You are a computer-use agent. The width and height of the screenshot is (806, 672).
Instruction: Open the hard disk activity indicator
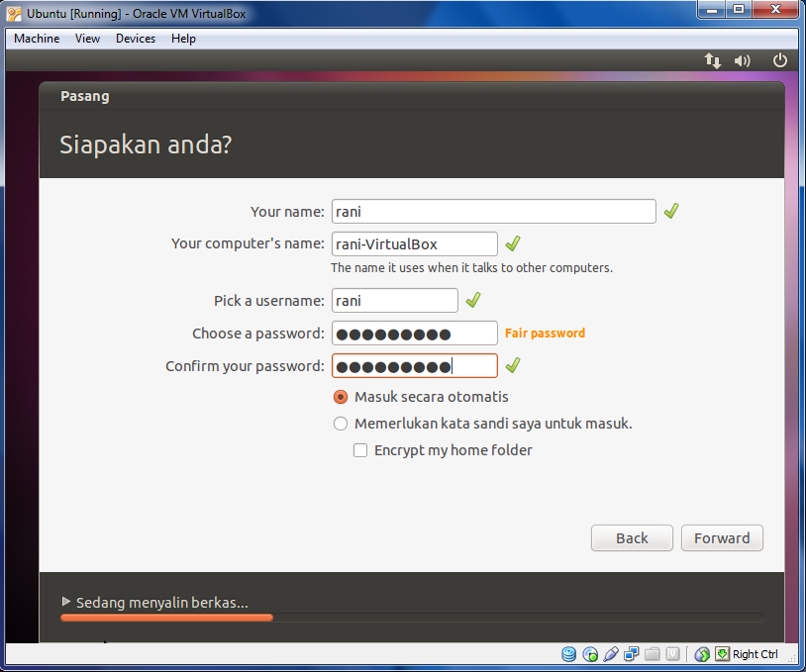pos(568,654)
